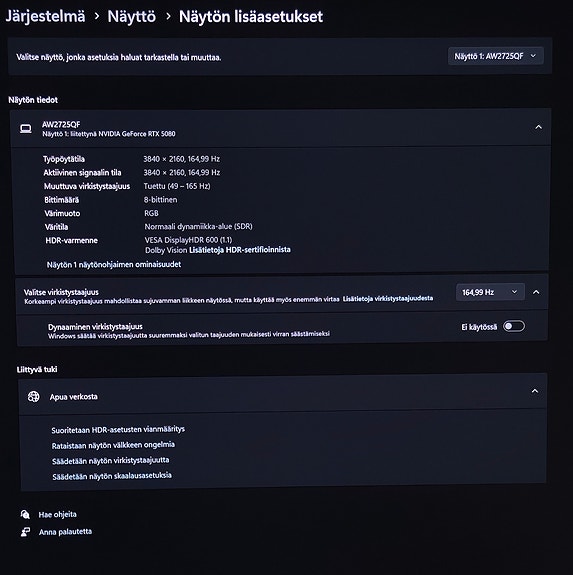Click the monitor icon beside AW2725QF
Screen dimensions: 573x575
point(26,129)
